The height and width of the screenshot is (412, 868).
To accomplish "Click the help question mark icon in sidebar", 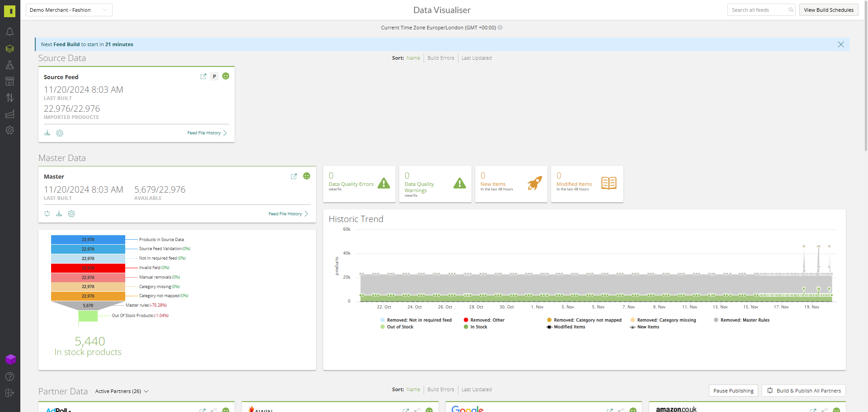I will 9,377.
